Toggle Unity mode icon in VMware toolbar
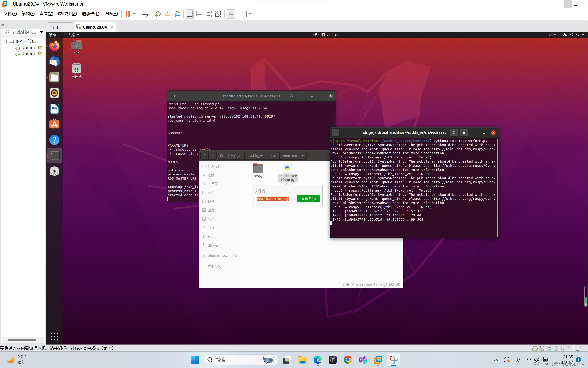This screenshot has width=588, height=368. [x=218, y=14]
